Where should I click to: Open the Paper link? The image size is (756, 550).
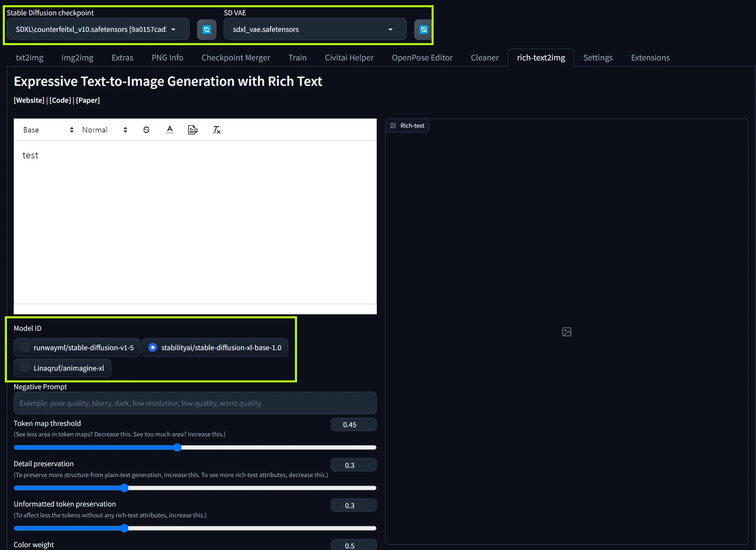(88, 100)
